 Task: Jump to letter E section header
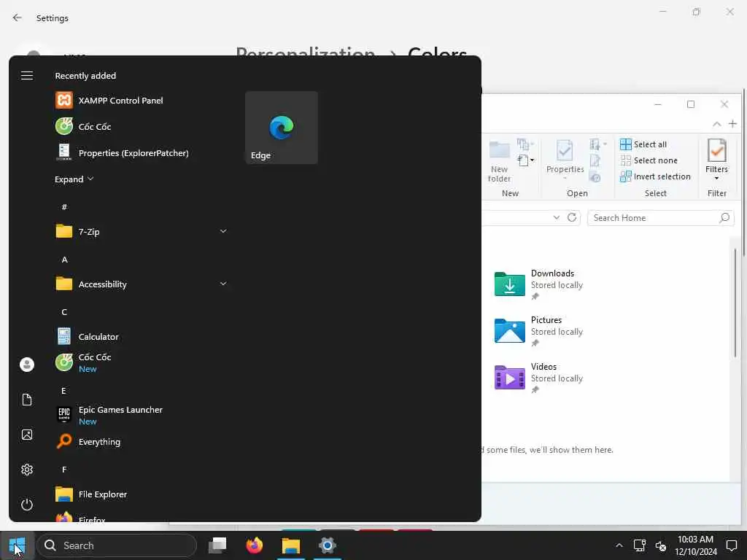click(x=64, y=391)
